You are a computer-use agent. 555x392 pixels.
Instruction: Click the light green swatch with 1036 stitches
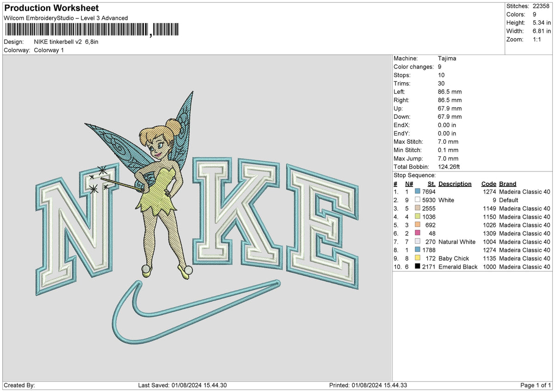[x=418, y=217]
